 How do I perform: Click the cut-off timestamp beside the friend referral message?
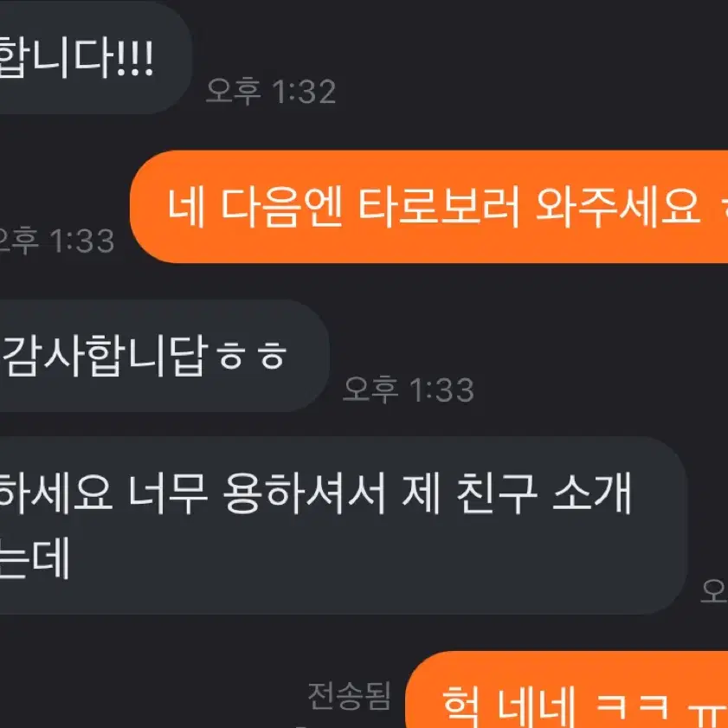[714, 591]
